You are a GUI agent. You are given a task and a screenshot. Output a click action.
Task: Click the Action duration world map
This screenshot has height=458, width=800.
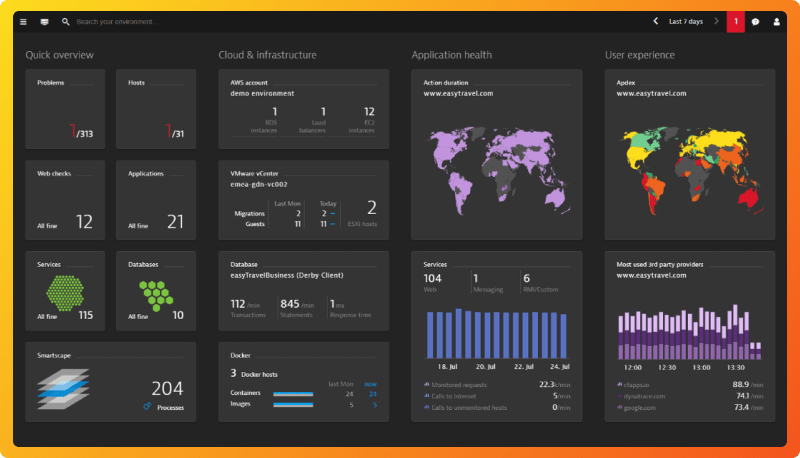(x=499, y=170)
